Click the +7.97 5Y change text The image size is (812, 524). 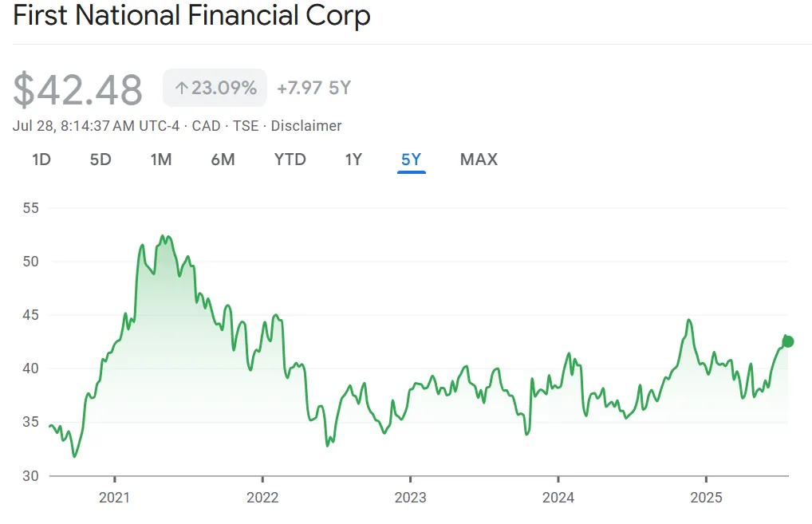coord(313,89)
